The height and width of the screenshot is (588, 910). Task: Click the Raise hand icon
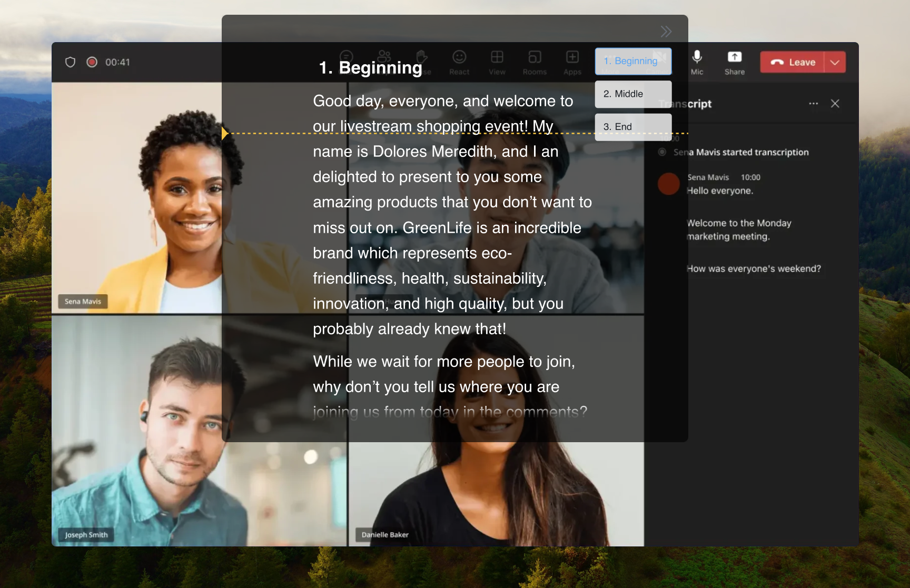click(x=422, y=57)
